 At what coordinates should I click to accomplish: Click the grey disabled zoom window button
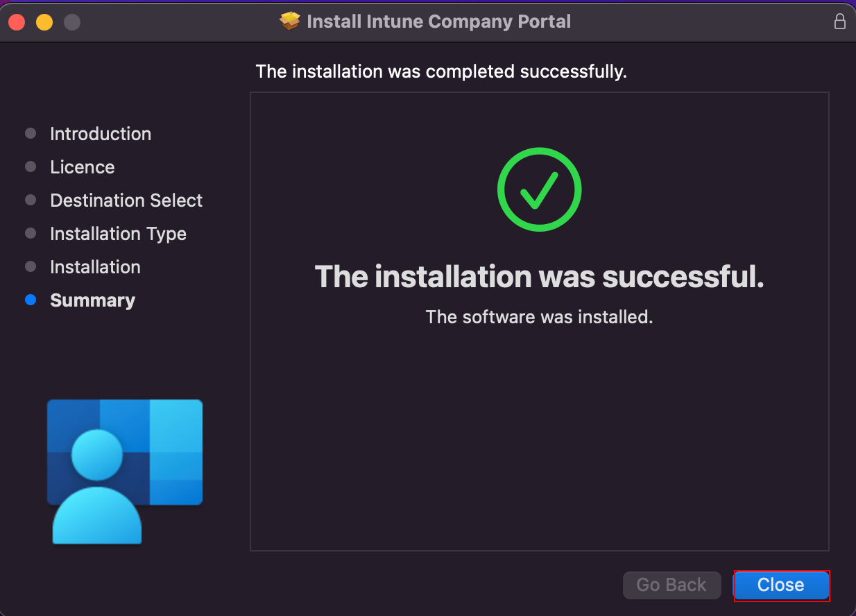click(72, 22)
